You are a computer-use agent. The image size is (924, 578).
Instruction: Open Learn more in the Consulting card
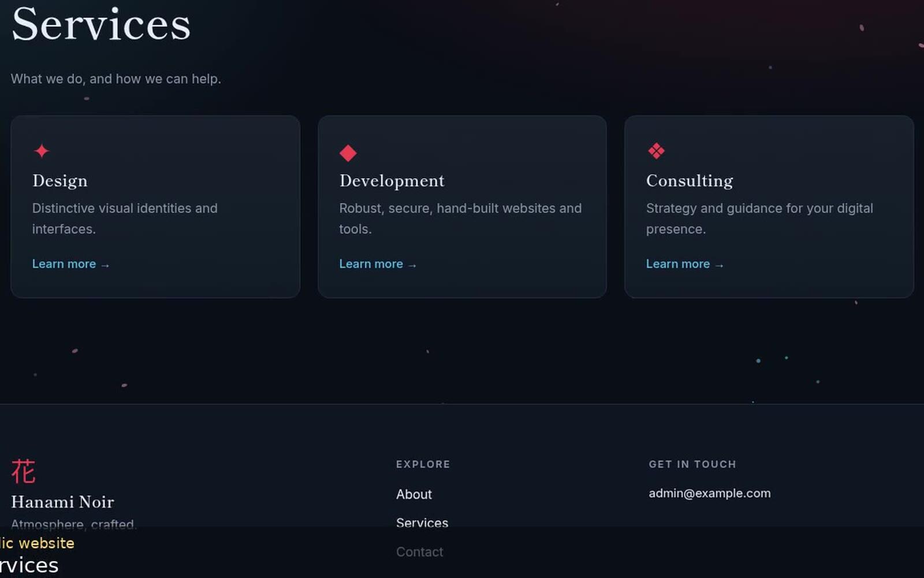pos(684,264)
